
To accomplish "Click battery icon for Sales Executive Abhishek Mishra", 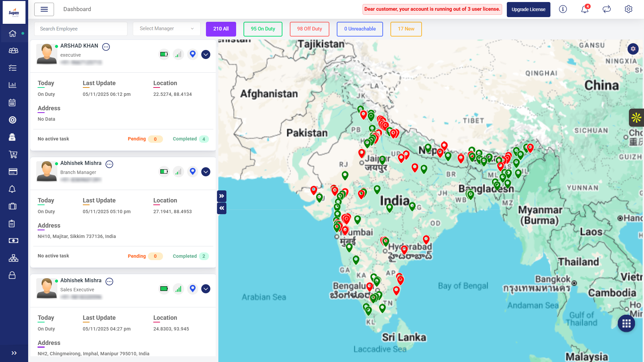I will point(164,289).
